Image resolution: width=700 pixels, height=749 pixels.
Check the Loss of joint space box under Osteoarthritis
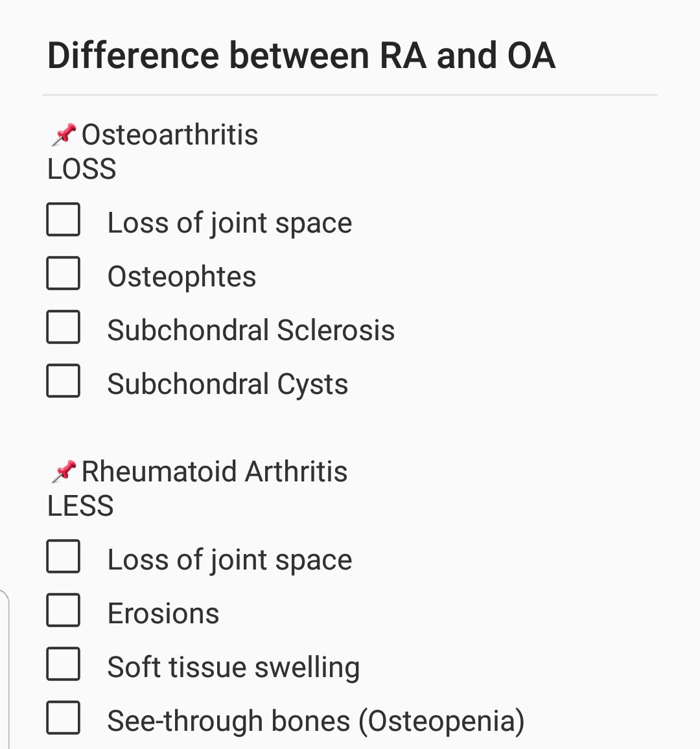[63, 220]
